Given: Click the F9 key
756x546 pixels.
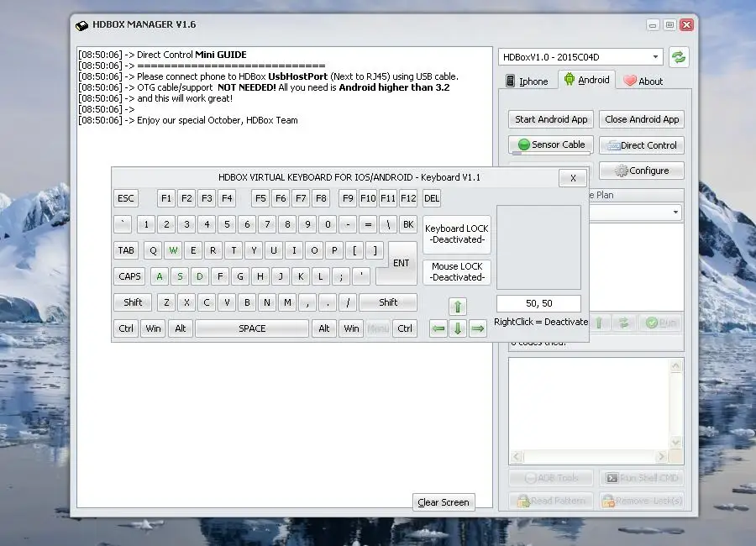Looking at the screenshot, I should point(348,198).
